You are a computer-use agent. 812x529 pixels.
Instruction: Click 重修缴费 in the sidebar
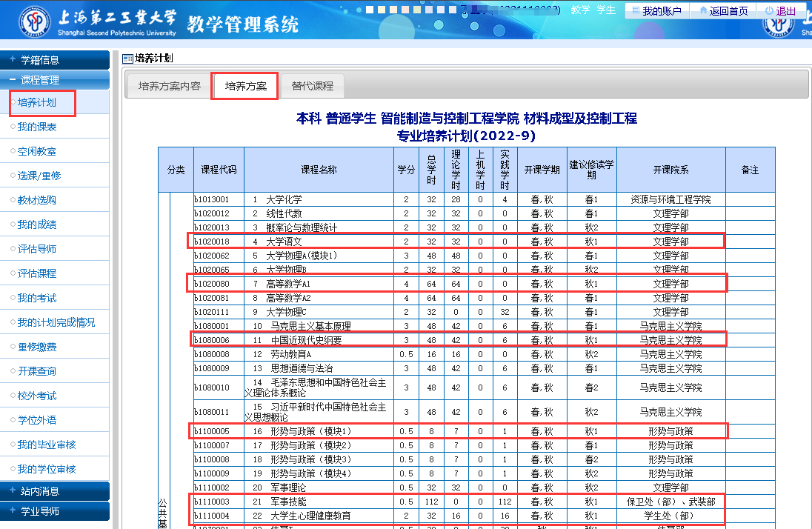click(37, 347)
